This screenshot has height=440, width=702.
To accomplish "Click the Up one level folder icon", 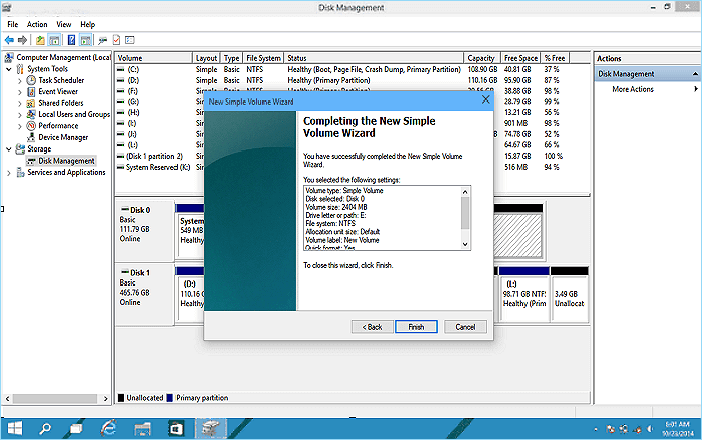I will click(40, 40).
